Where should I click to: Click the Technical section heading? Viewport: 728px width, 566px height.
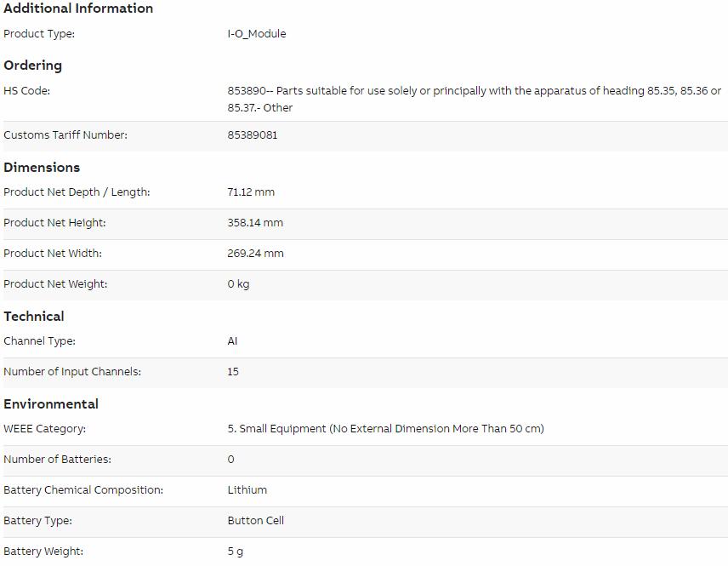(x=34, y=317)
